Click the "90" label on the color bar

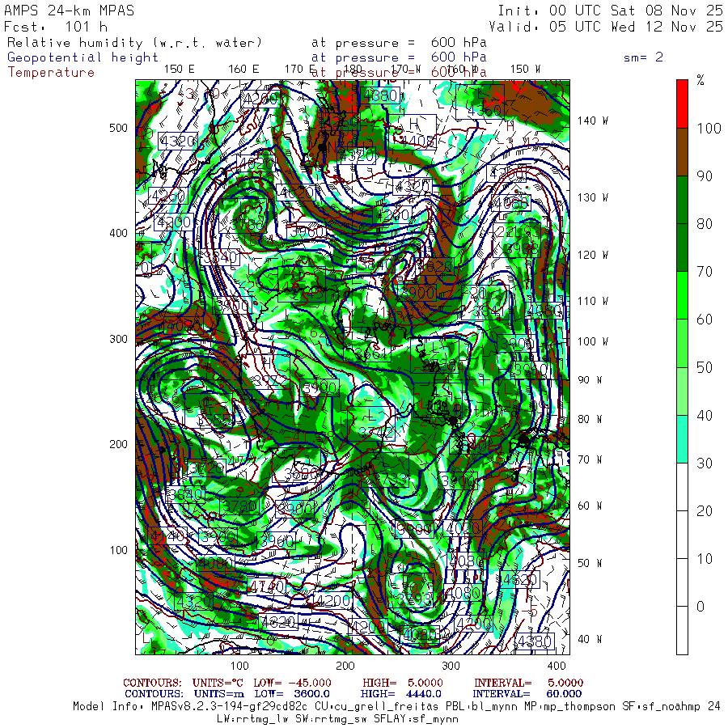click(x=705, y=176)
